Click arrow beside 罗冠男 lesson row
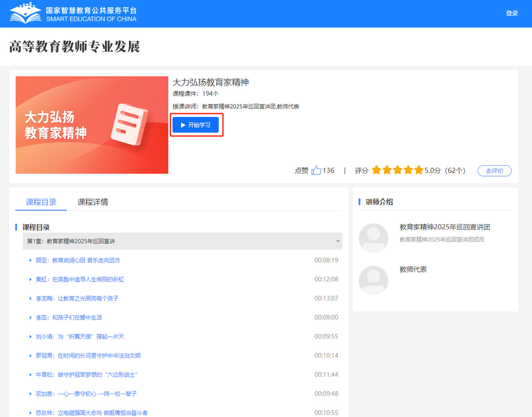Image resolution: width=532 pixels, height=417 pixels. (30, 355)
